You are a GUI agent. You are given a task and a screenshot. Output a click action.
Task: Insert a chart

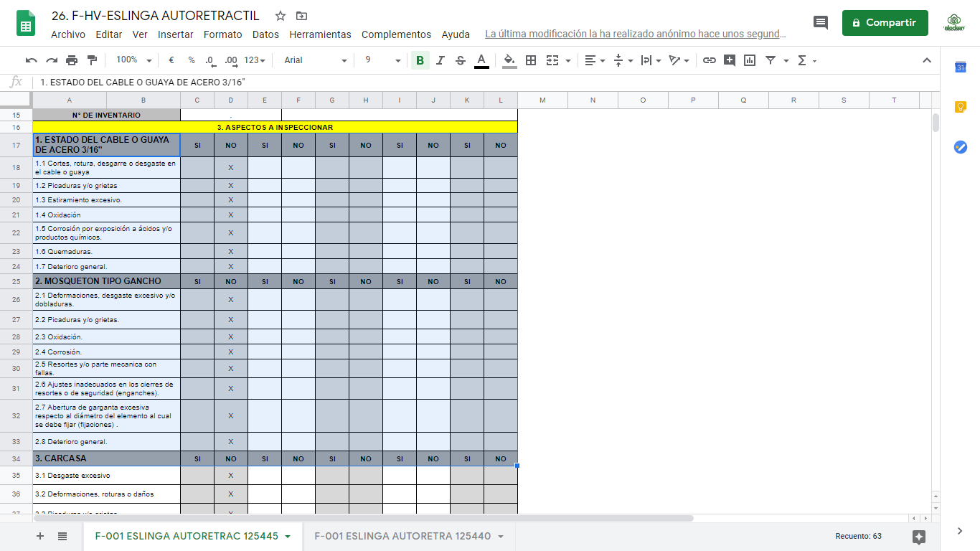point(750,60)
